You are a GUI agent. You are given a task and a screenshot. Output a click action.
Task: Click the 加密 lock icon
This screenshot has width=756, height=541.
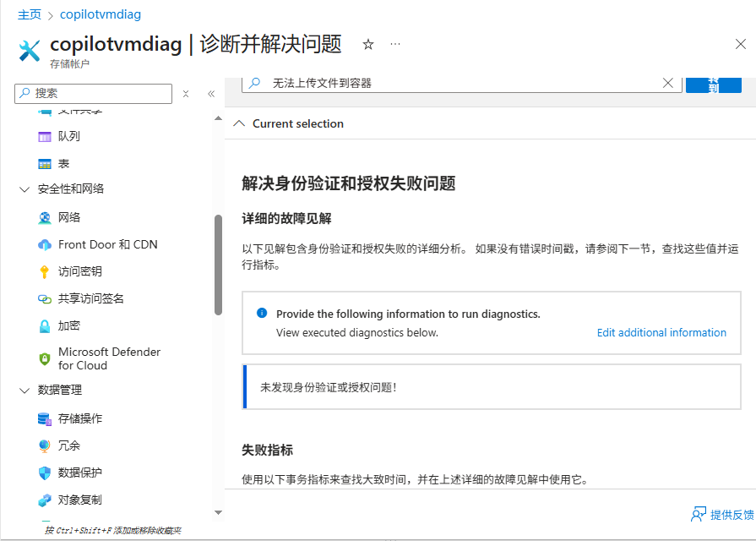click(x=45, y=326)
